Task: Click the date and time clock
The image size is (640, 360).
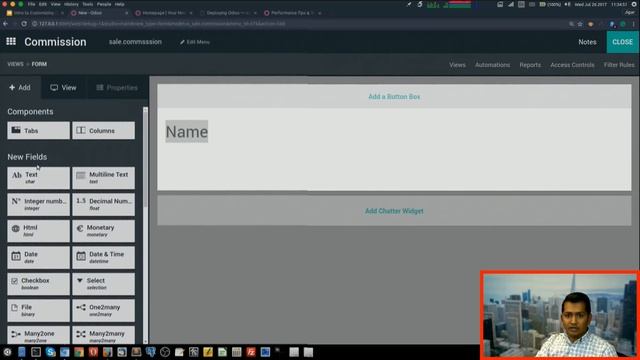Action: [x=601, y=4]
